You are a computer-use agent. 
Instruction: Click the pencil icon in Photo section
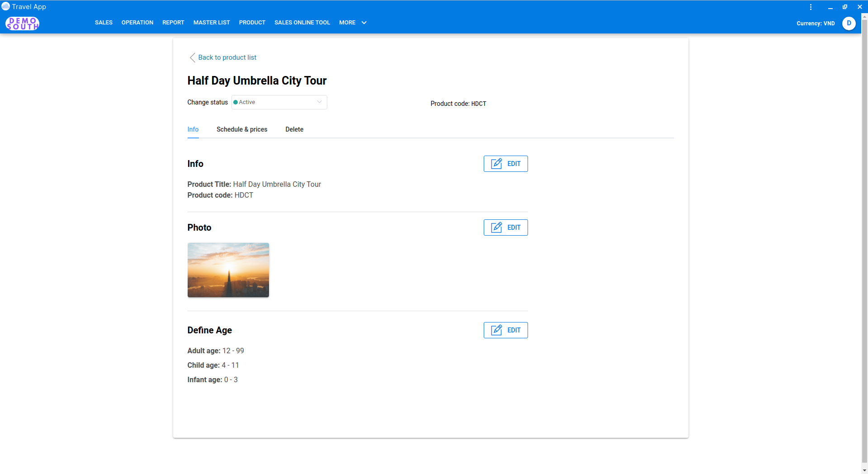point(496,228)
